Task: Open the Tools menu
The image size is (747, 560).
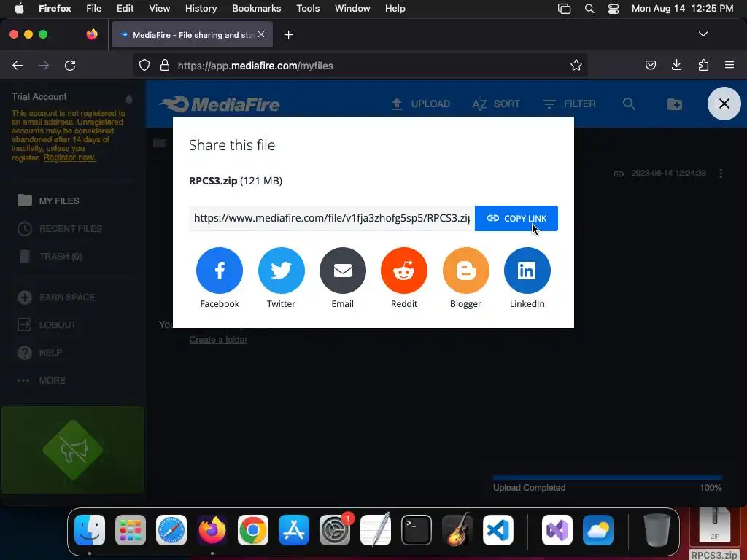Action: pyautogui.click(x=308, y=9)
